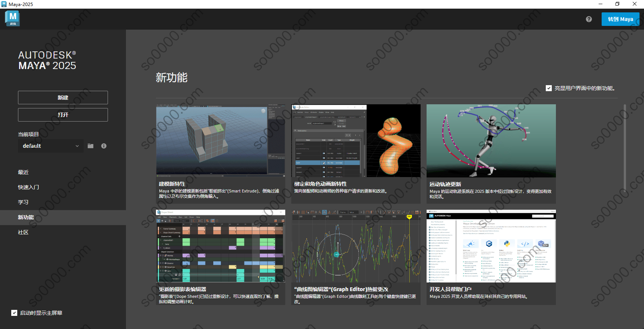Click the 新功能 page heading

(172, 78)
